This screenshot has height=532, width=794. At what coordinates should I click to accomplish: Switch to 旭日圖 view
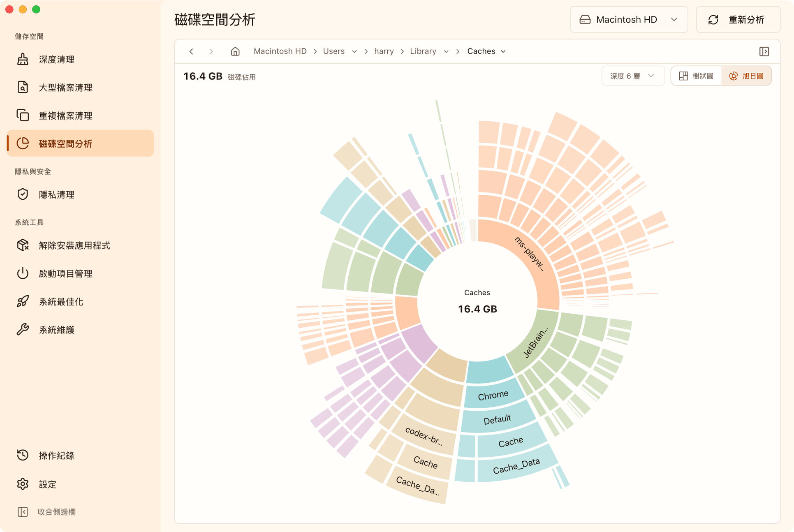[746, 76]
